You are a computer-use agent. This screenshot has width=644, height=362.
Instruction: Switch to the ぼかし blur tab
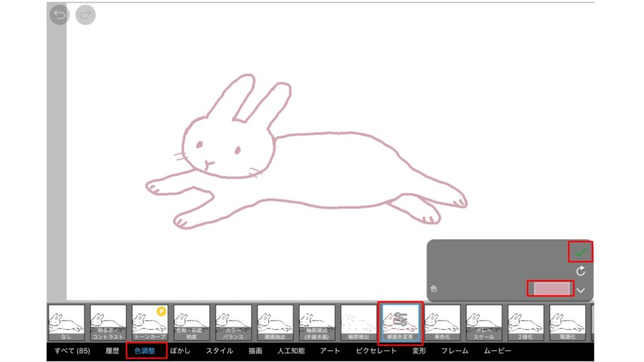pyautogui.click(x=180, y=351)
